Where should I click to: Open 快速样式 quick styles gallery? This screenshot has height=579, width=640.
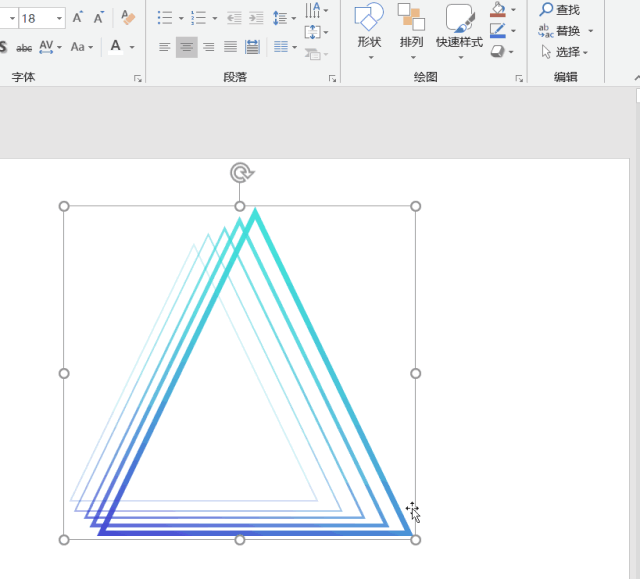point(460,31)
